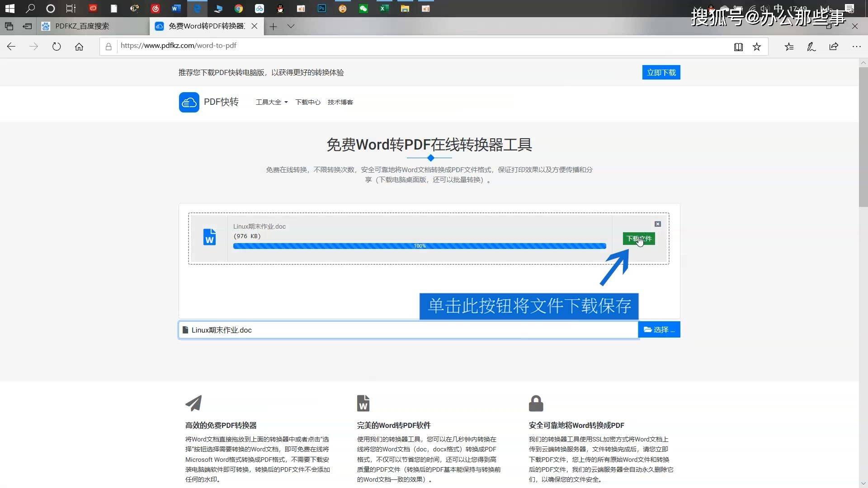Click the green 下载文件 download button
Viewport: 868px width, 488px height.
638,239
